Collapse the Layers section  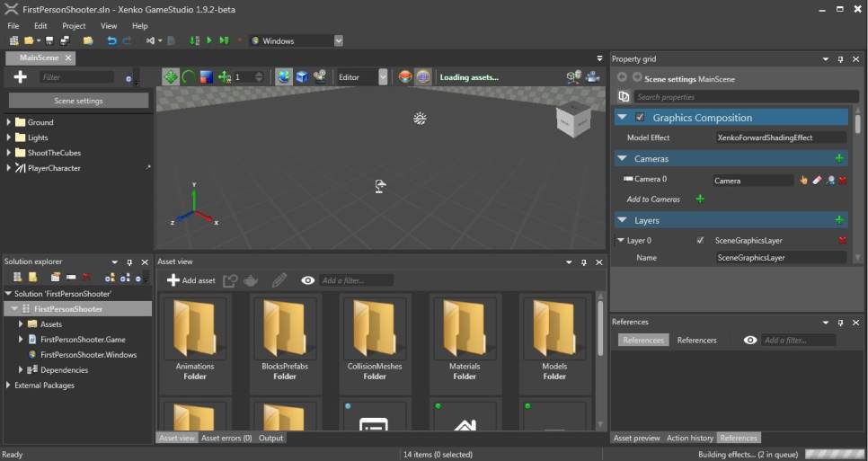pos(622,220)
